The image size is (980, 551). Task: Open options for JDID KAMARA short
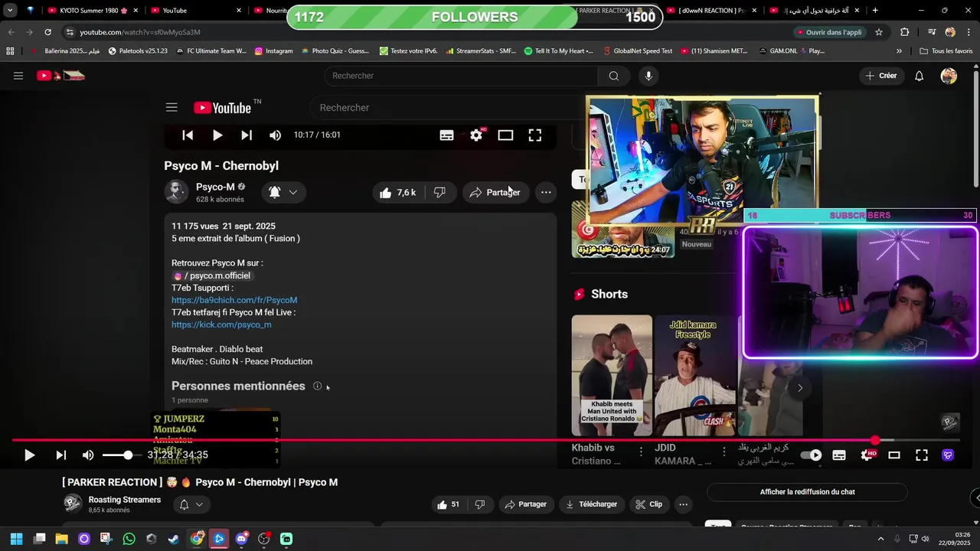point(724,452)
